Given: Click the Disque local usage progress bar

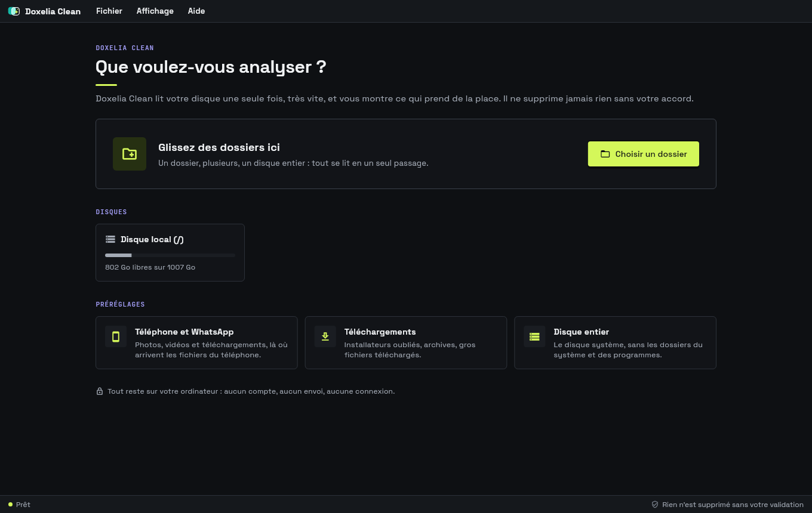Looking at the screenshot, I should coord(170,255).
